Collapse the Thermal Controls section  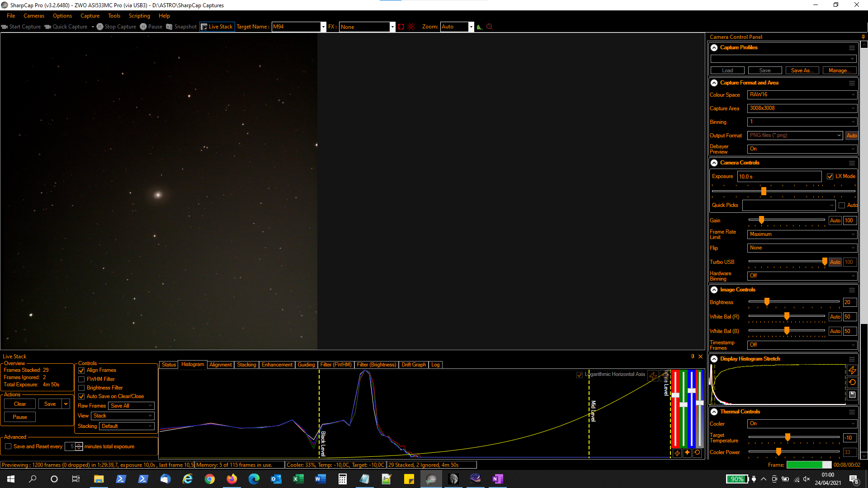pyautogui.click(x=714, y=412)
